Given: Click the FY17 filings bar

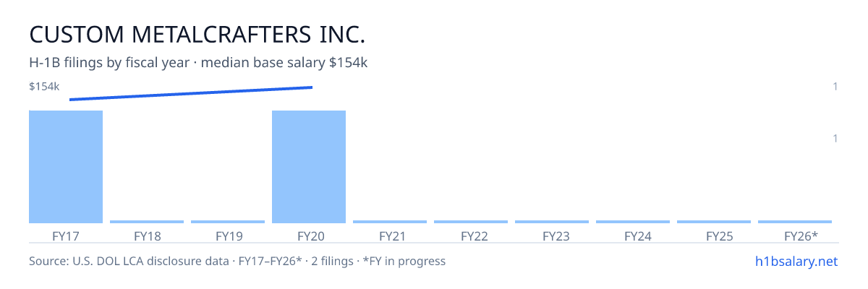Looking at the screenshot, I should 66,167.
